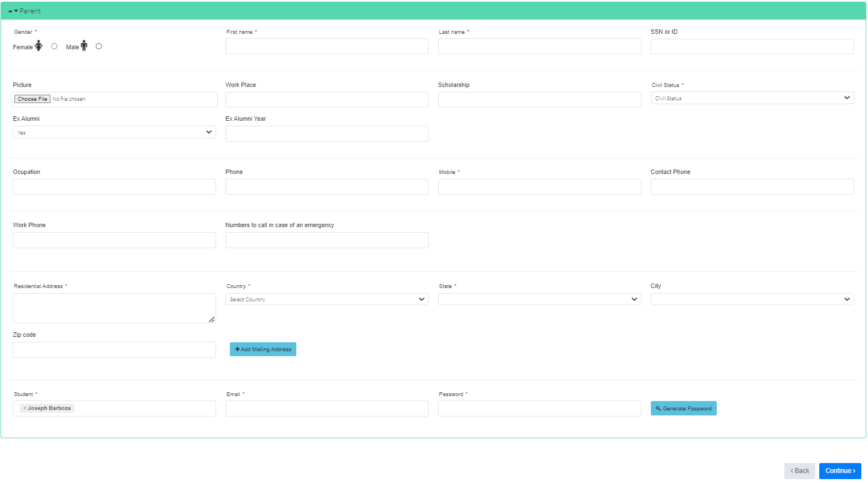Click the Email input field
The height and width of the screenshot is (483, 868).
click(x=327, y=408)
